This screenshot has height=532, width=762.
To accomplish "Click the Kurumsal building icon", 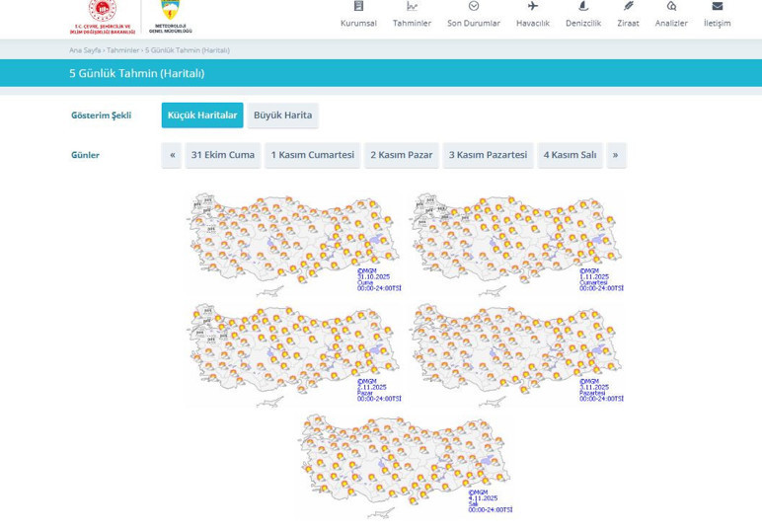I will (358, 6).
